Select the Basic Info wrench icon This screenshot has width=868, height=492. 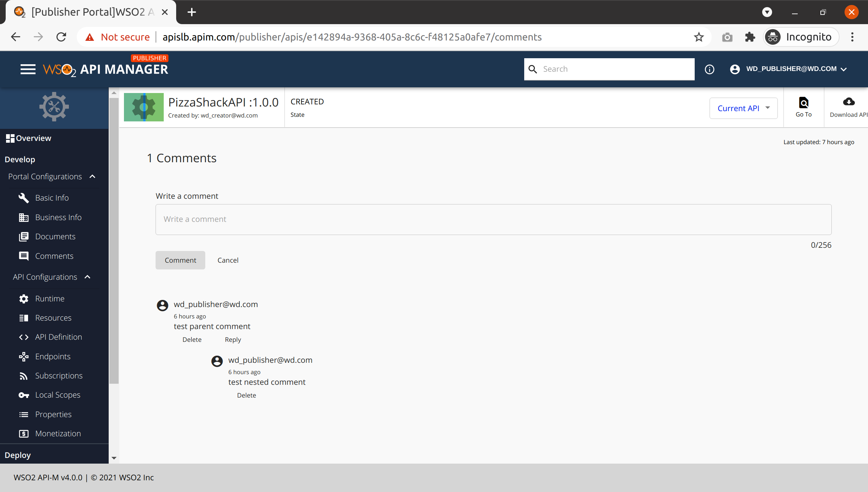pos(23,198)
